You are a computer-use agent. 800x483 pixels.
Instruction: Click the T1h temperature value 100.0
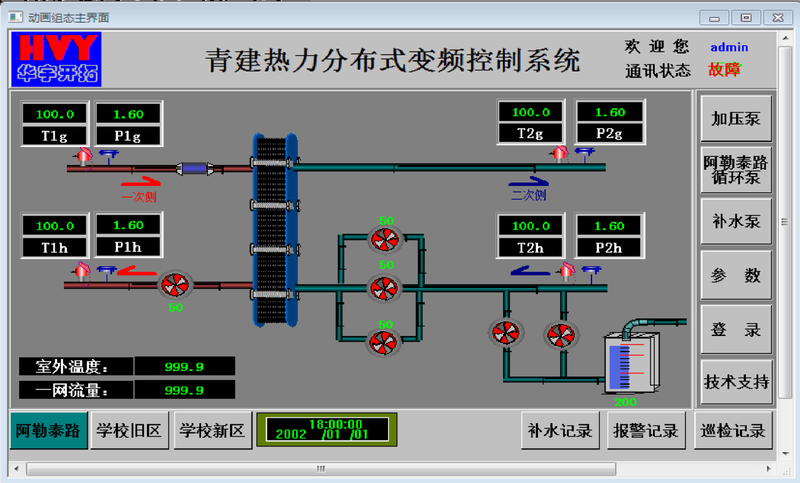[x=55, y=225]
